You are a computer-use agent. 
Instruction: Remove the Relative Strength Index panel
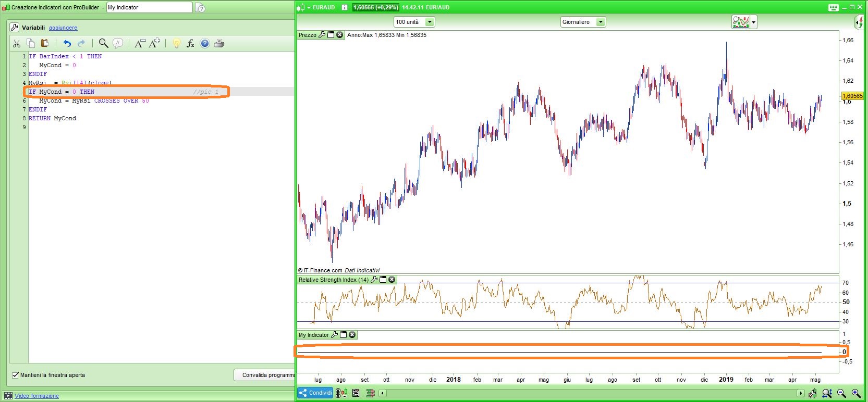[392, 280]
